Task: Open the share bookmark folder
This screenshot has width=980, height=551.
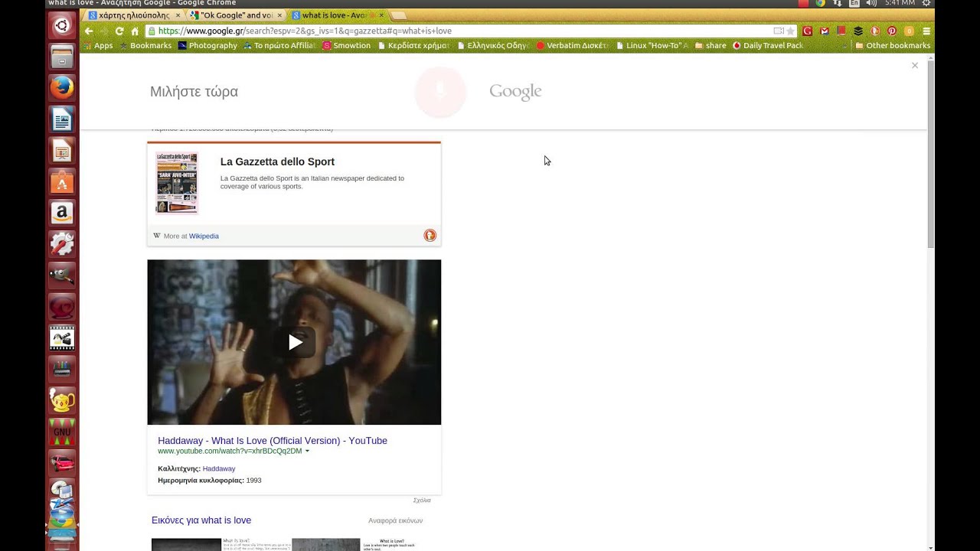Action: 710,46
